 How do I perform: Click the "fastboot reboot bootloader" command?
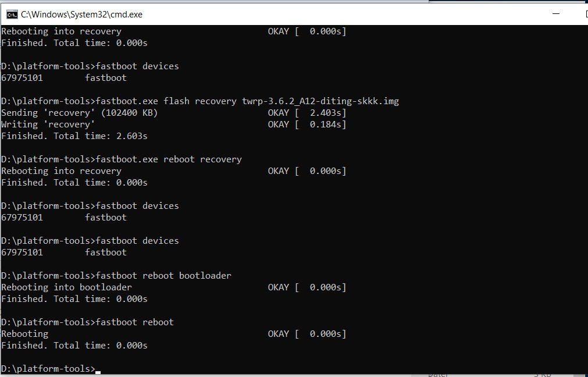(x=163, y=276)
